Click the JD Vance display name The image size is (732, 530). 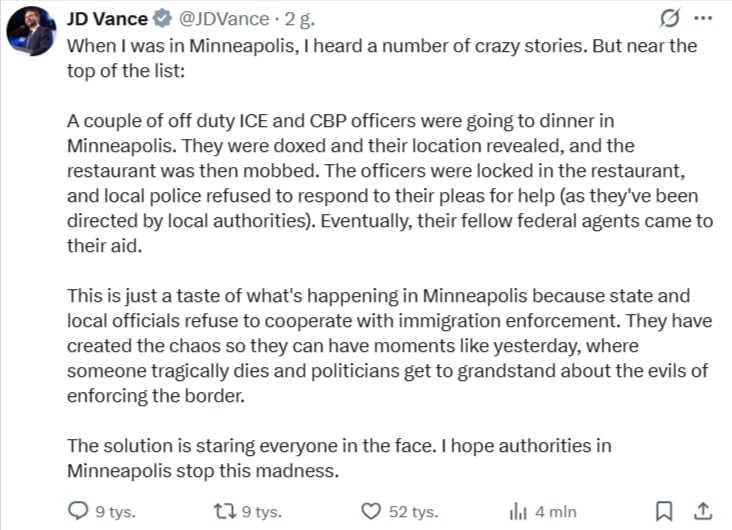pos(107,18)
